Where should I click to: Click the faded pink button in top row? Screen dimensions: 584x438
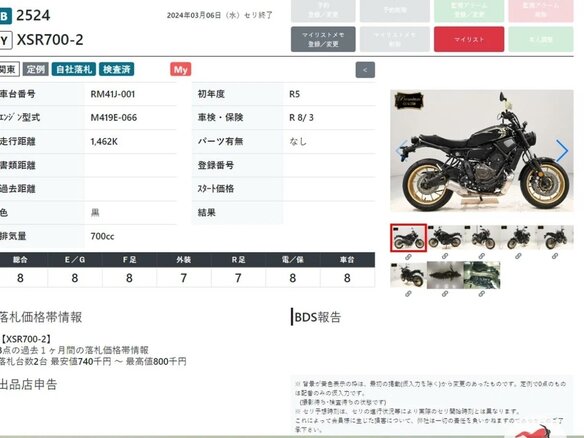click(x=541, y=10)
